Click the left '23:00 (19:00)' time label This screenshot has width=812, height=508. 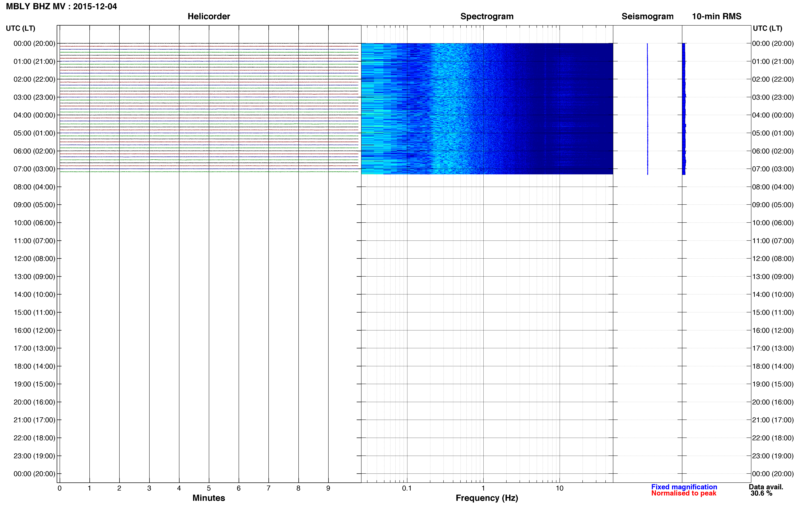tap(34, 456)
